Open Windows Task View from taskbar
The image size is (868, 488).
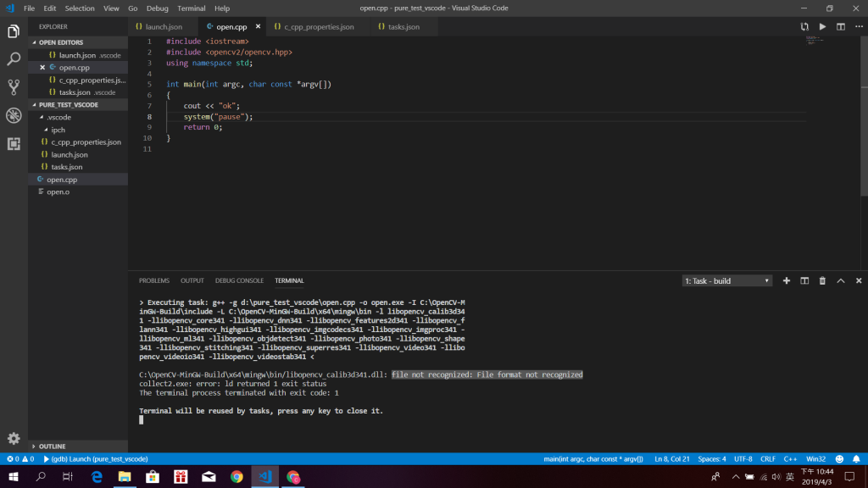point(68,476)
